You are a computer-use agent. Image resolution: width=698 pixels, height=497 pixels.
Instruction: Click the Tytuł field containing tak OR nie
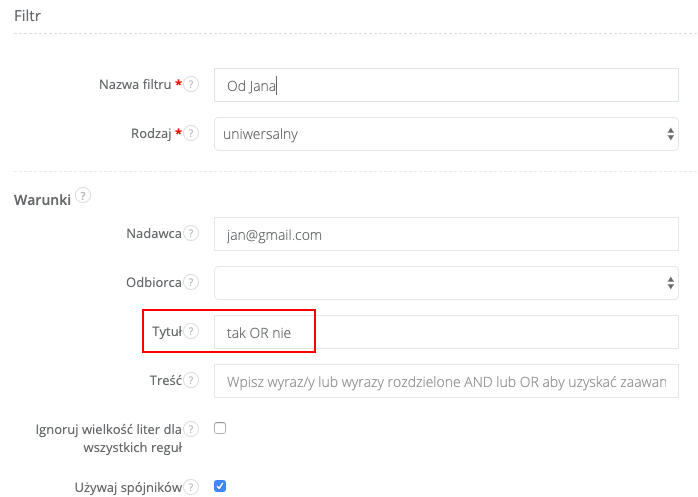[x=446, y=332]
